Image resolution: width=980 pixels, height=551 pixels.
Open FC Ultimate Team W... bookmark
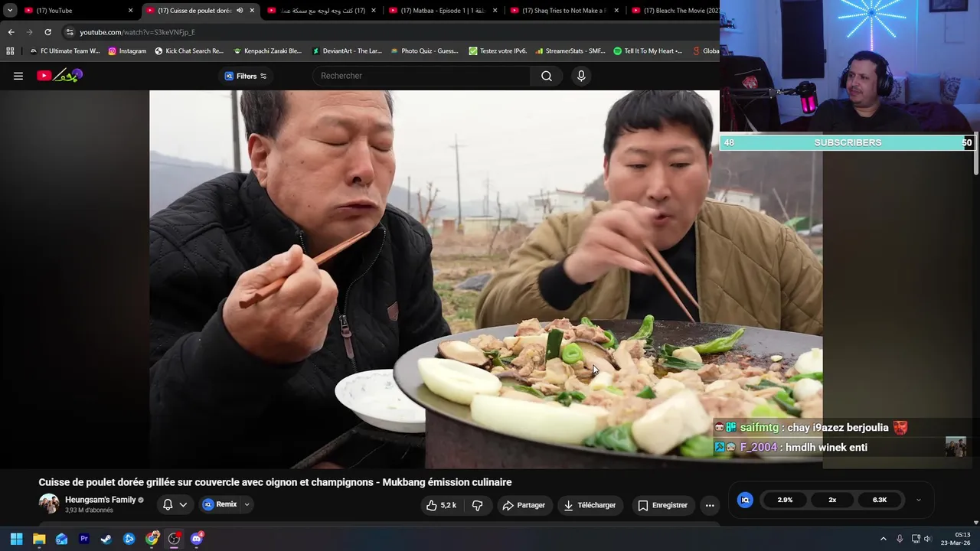pyautogui.click(x=64, y=51)
